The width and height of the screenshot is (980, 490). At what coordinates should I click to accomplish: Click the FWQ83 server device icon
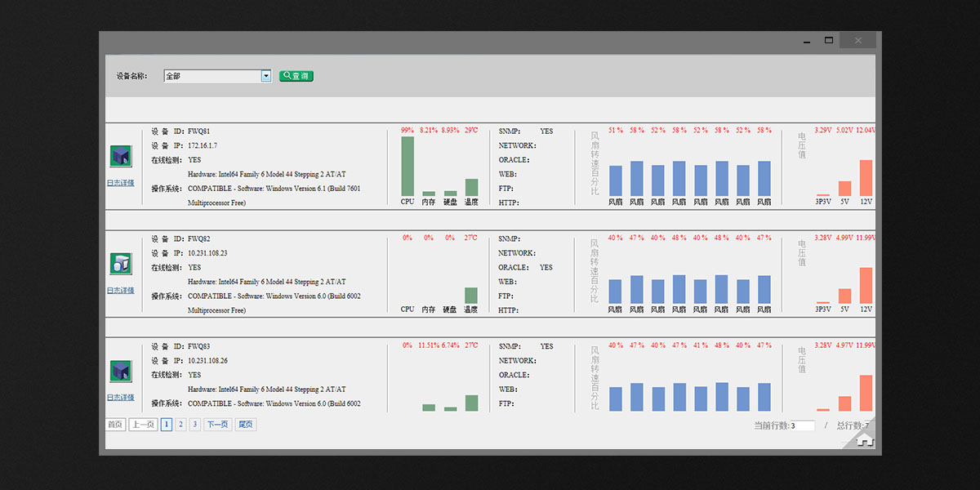[x=120, y=372]
